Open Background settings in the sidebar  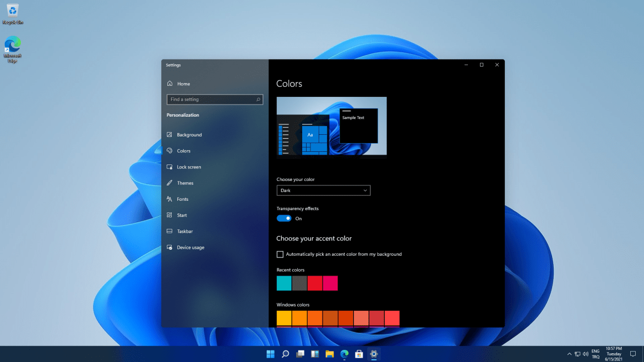(189, 134)
